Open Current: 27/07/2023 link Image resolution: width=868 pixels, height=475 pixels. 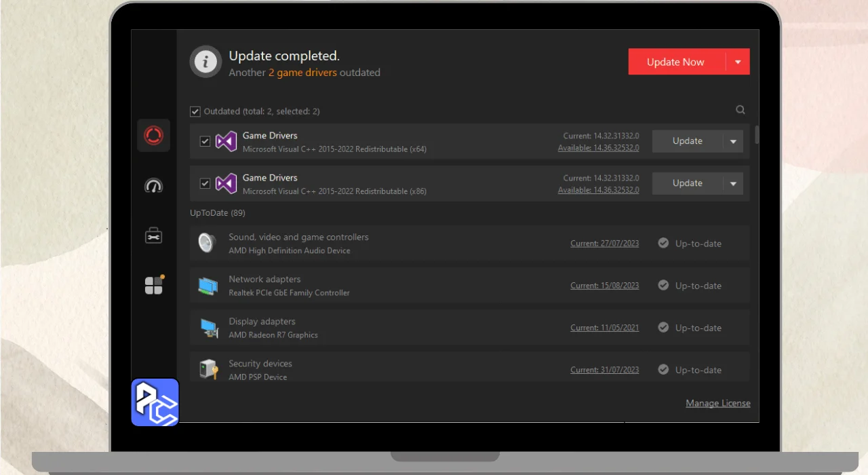[605, 244]
